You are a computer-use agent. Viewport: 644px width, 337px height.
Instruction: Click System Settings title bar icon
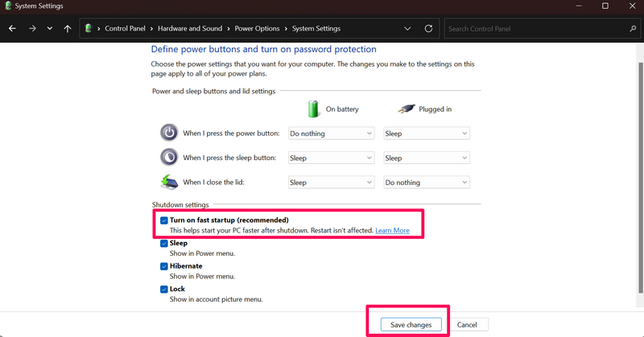8,6
